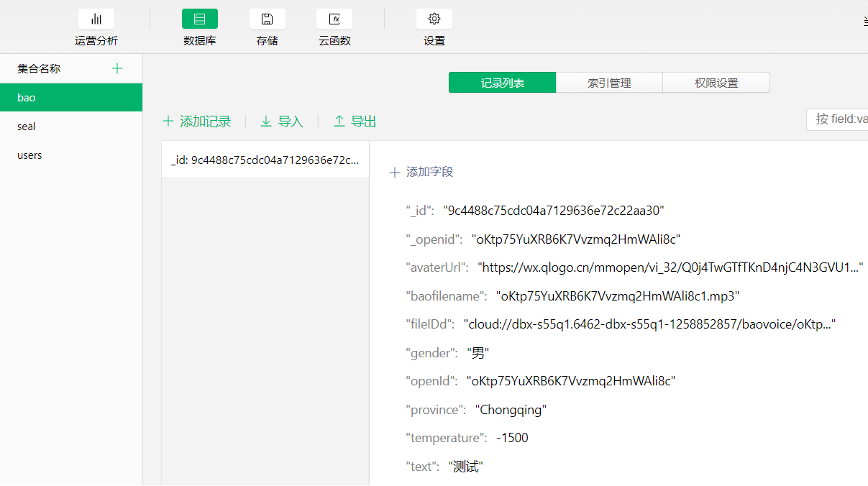The width and height of the screenshot is (868, 486).
Task: Select the seal collection
Action: pos(71,127)
